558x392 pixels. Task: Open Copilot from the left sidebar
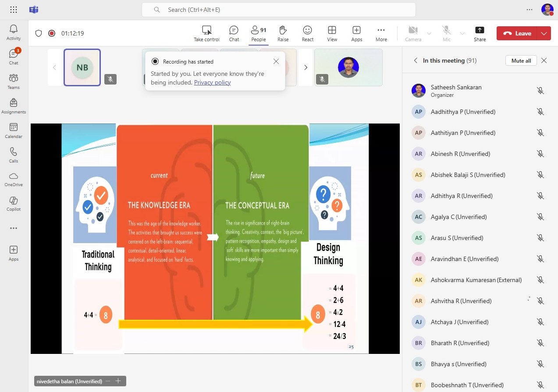tap(14, 204)
